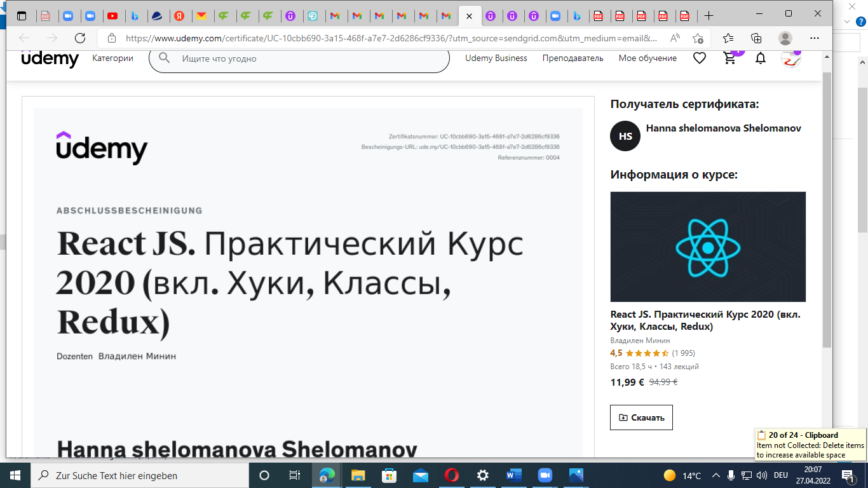The height and width of the screenshot is (488, 868).
Task: Click the browser address bar URL
Action: pyautogui.click(x=391, y=38)
